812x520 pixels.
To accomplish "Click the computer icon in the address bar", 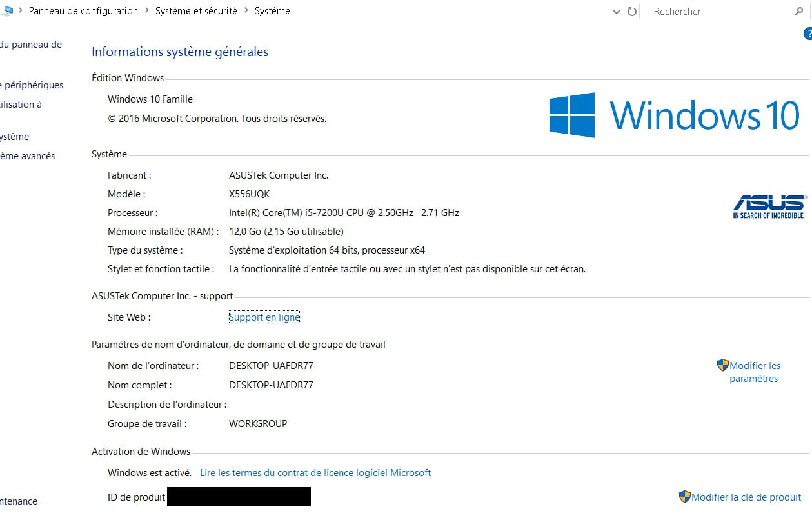I will click(x=8, y=10).
